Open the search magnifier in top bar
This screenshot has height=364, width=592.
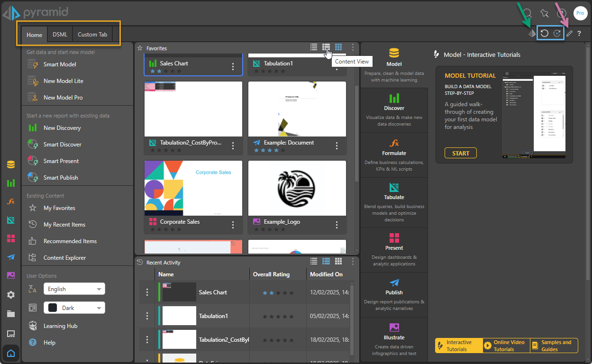click(x=528, y=13)
